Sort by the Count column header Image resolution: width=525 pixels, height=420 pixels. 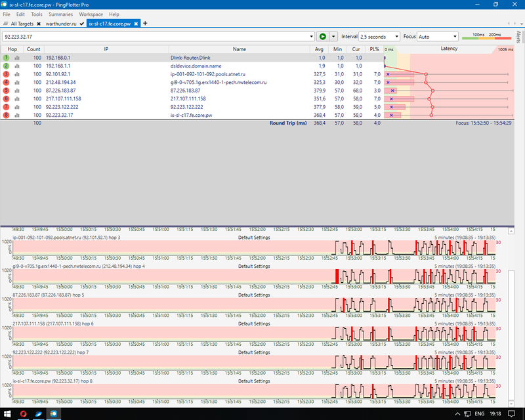tap(33, 49)
